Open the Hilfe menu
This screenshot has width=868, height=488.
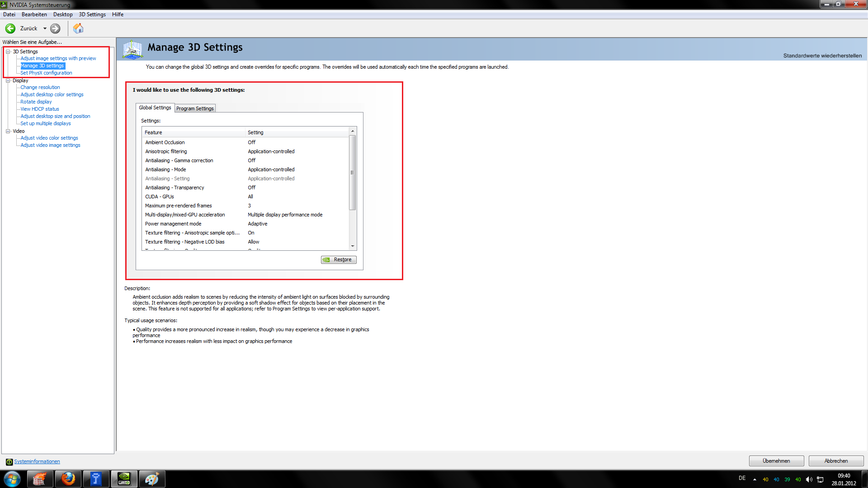pos(118,14)
